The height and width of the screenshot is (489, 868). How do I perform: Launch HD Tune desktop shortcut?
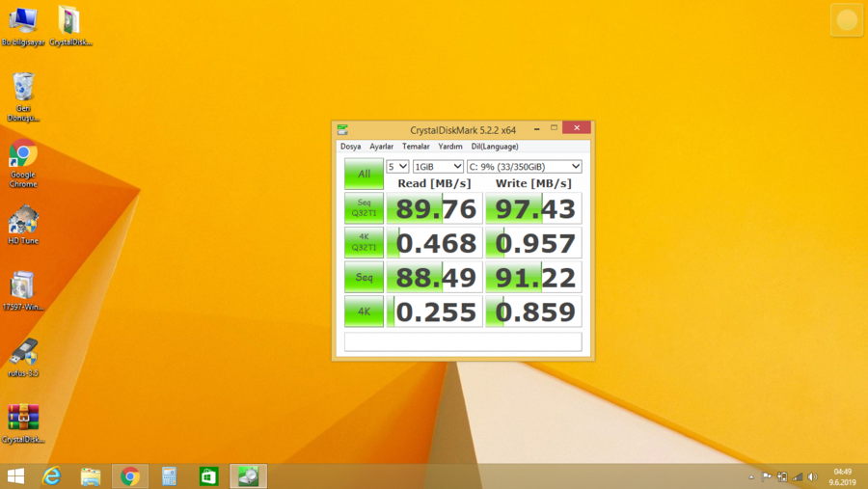coord(23,225)
